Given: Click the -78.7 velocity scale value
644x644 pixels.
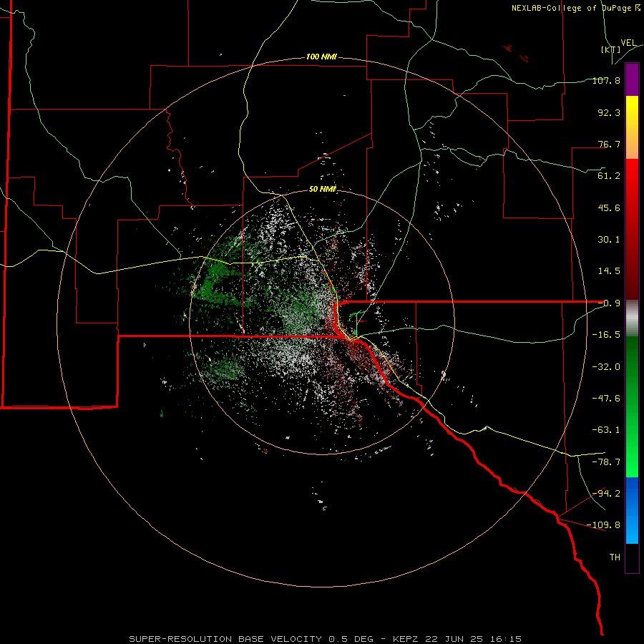Looking at the screenshot, I should coord(606,462).
